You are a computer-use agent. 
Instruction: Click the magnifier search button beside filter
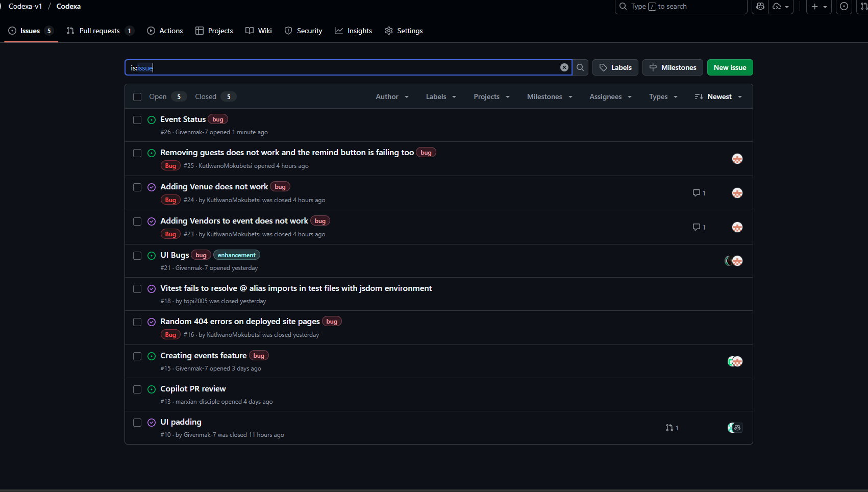(x=580, y=67)
